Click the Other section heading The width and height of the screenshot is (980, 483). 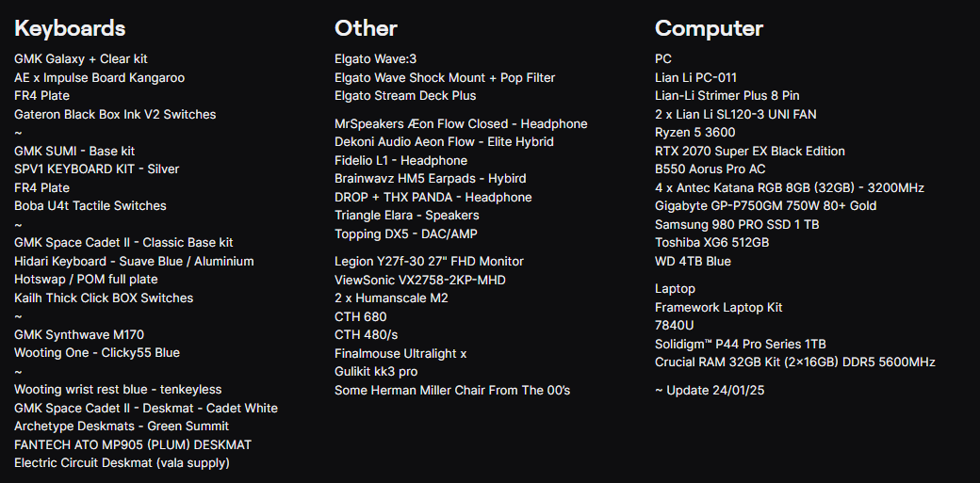366,28
